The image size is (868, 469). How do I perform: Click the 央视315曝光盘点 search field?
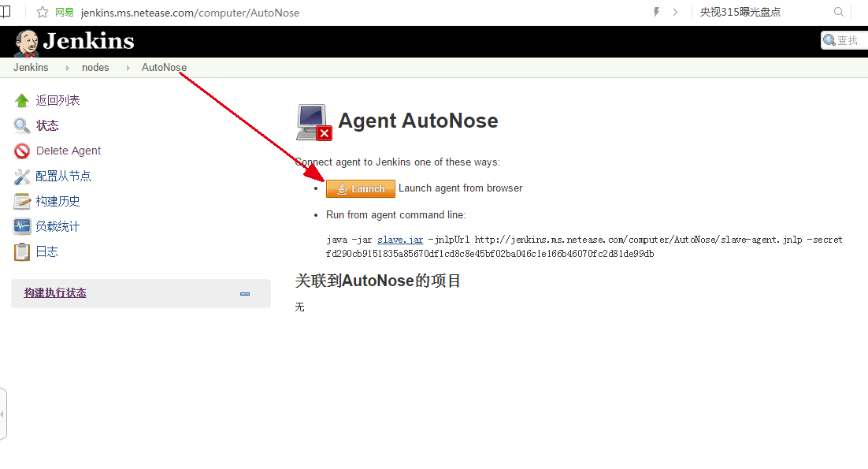[x=740, y=12]
